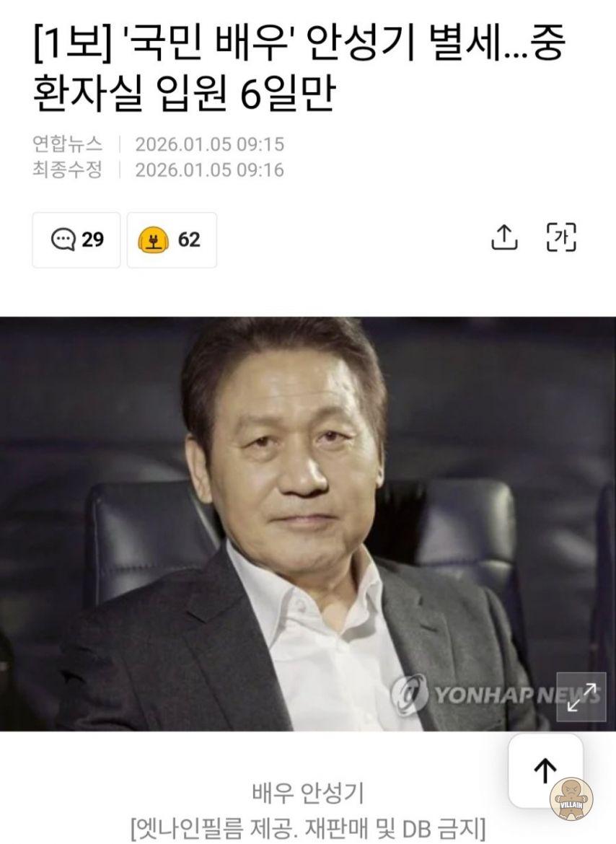Click the published timestamp 2026.01.05 09:15

(209, 144)
